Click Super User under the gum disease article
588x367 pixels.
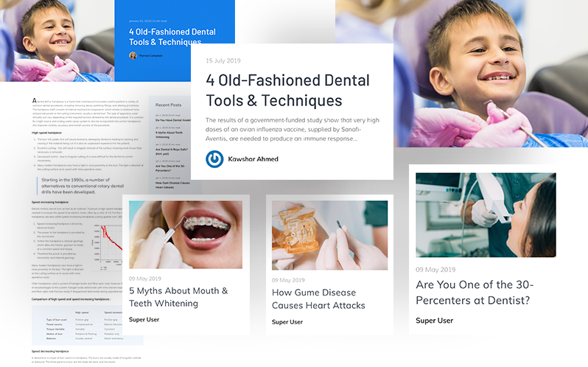[x=287, y=322]
